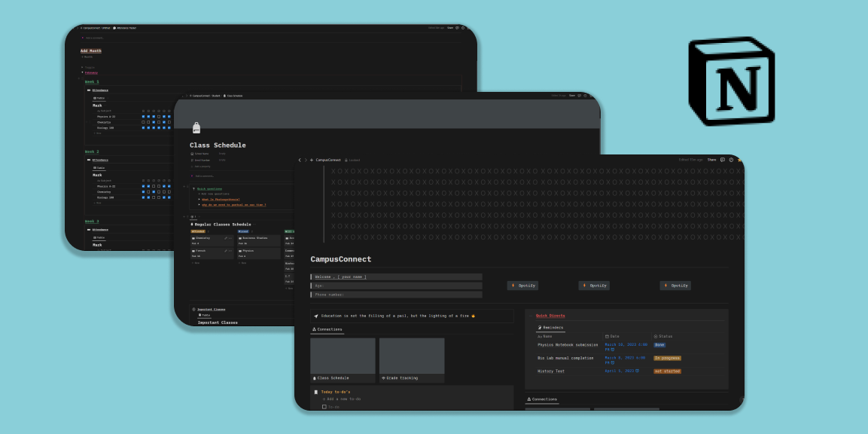The width and height of the screenshot is (868, 434).
Task: Toggle first checkbox in Week 1 Physics A-22 row
Action: 143,116
